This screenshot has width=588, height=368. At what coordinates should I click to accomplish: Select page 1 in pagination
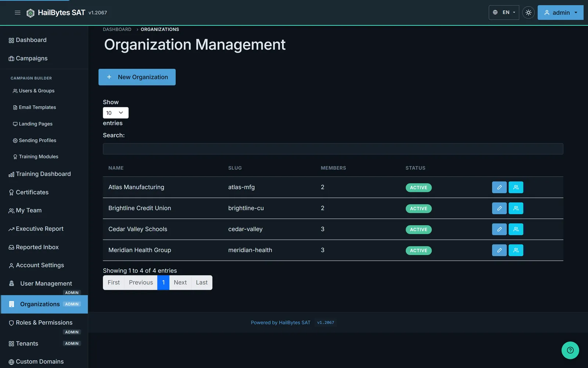point(163,283)
